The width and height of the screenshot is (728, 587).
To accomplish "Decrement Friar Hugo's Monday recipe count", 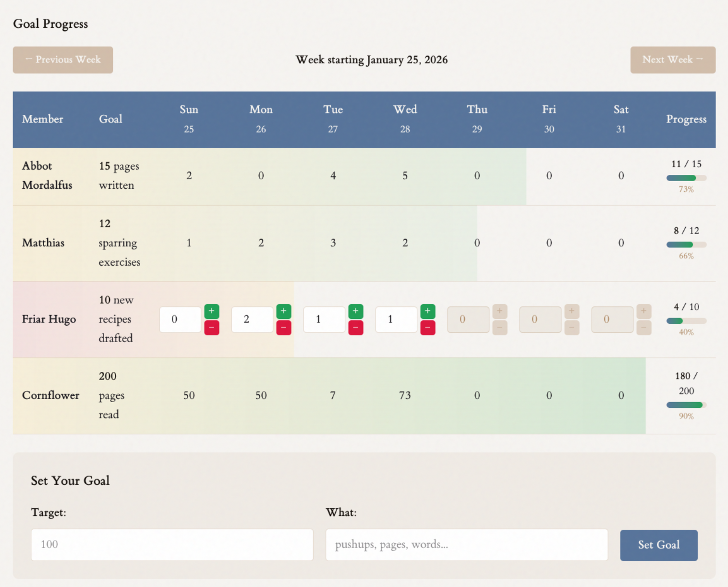I will (284, 328).
